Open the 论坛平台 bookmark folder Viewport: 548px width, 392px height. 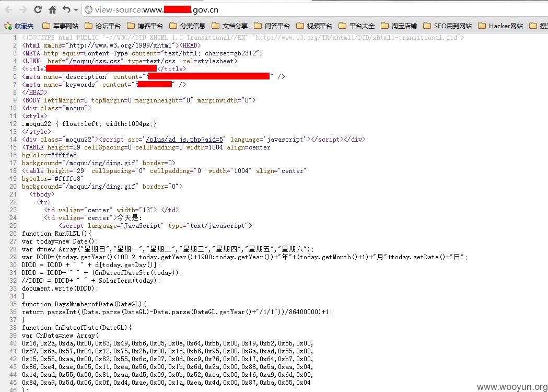tap(103, 26)
